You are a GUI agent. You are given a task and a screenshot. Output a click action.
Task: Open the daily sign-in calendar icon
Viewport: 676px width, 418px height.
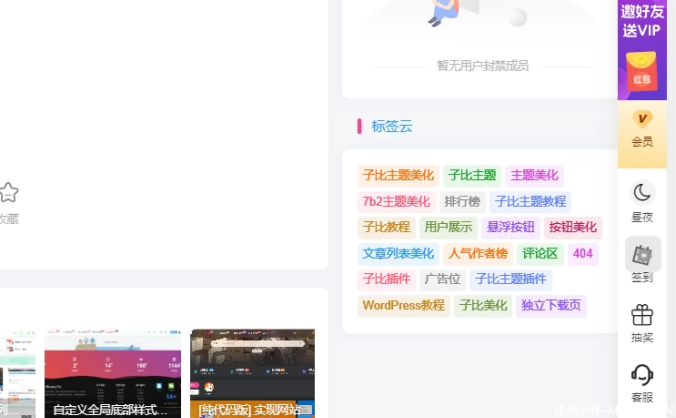[x=642, y=255]
